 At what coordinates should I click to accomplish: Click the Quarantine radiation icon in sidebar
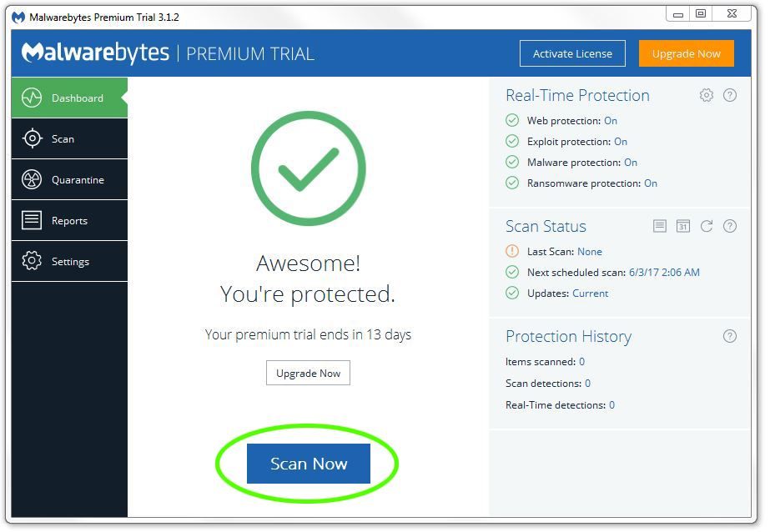(x=32, y=179)
